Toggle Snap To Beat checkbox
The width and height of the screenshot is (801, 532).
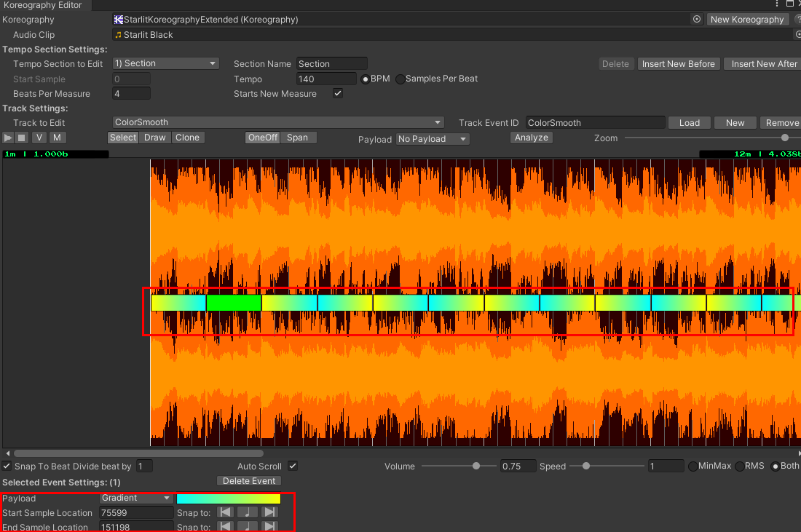point(7,467)
